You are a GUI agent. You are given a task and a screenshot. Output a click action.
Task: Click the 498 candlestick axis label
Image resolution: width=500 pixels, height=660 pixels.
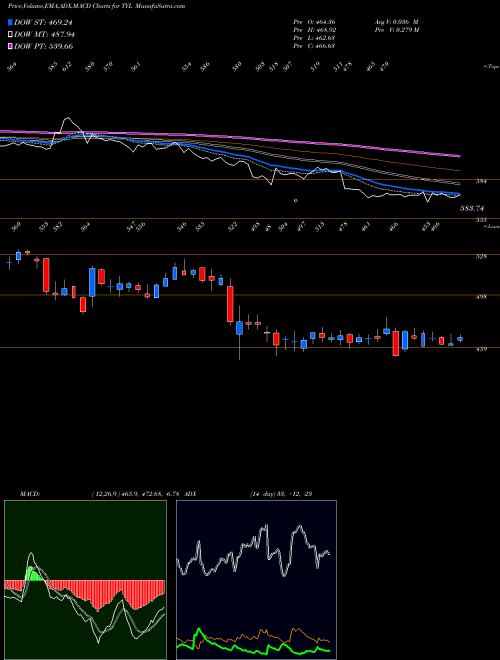[481, 297]
